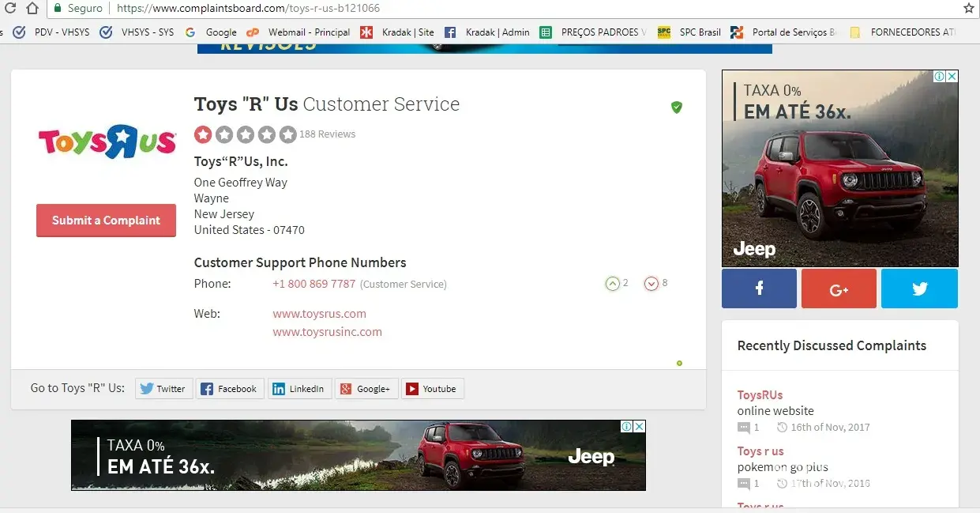Viewport: 980px width, 513px height.
Task: Open the PDV - VHSYS bookmark
Action: click(52, 32)
